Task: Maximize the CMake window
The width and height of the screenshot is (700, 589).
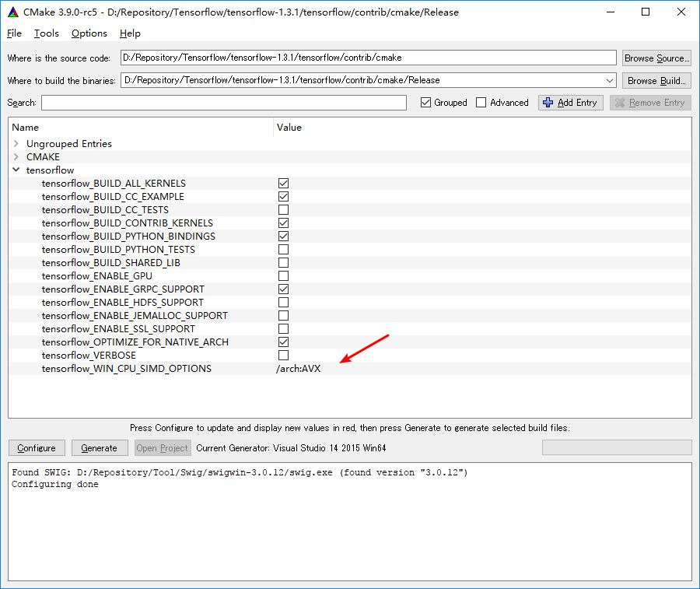Action: point(646,12)
